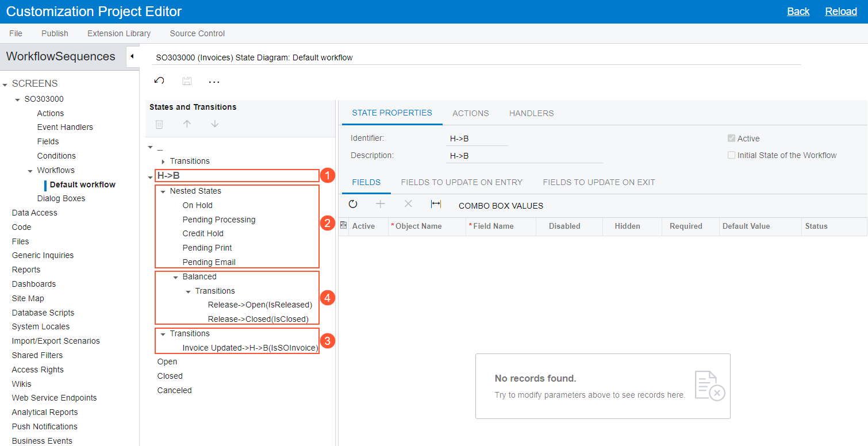The height and width of the screenshot is (446, 868).
Task: Click the Identifier input field
Action: coord(477,139)
